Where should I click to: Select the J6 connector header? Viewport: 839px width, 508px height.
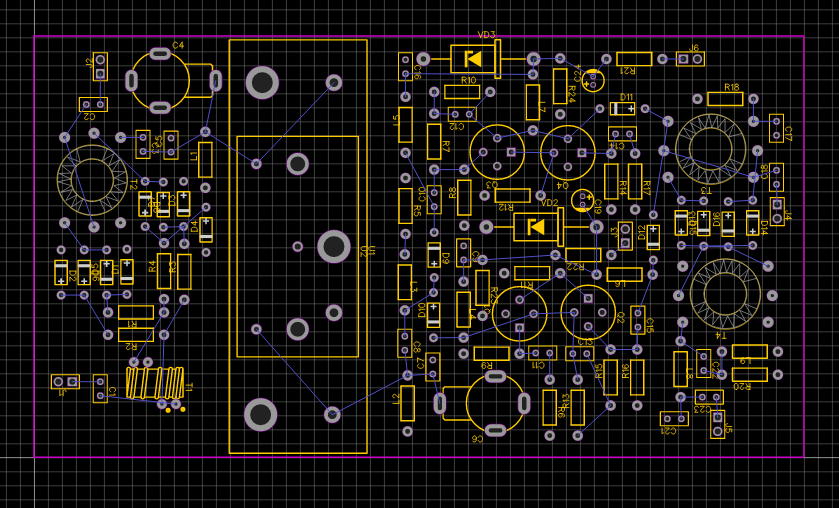690,59
